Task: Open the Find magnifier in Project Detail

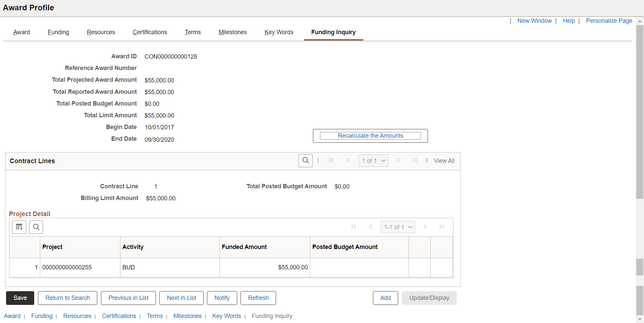Action: (36, 227)
